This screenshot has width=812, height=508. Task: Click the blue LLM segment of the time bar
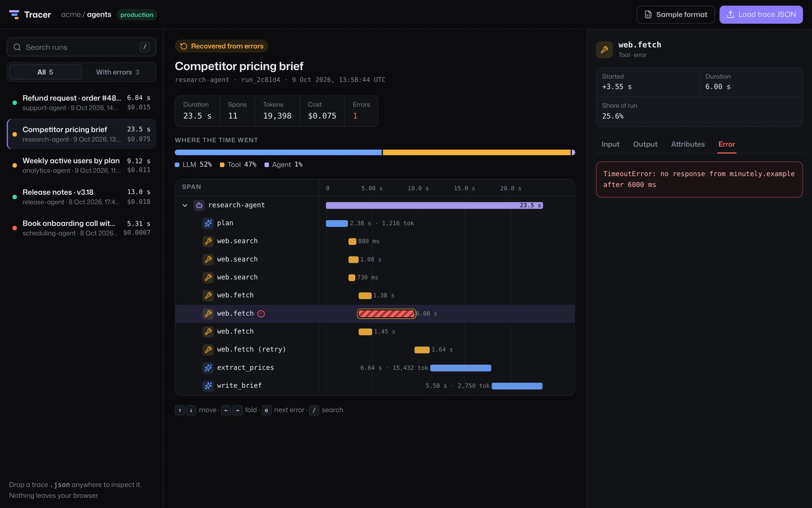278,152
